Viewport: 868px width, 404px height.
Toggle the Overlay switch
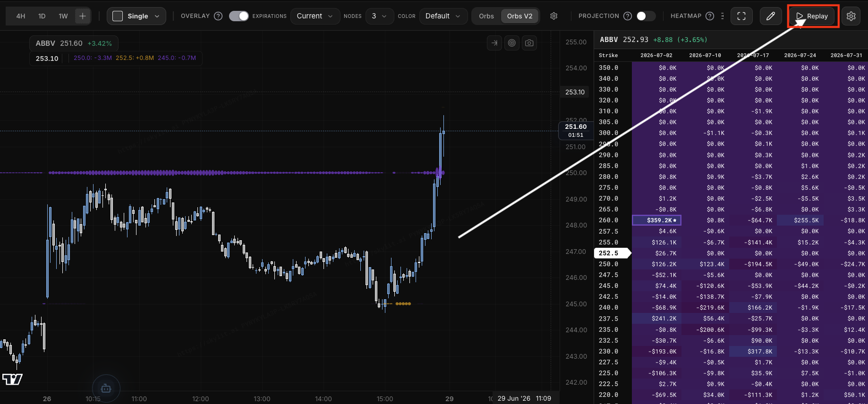pos(239,16)
